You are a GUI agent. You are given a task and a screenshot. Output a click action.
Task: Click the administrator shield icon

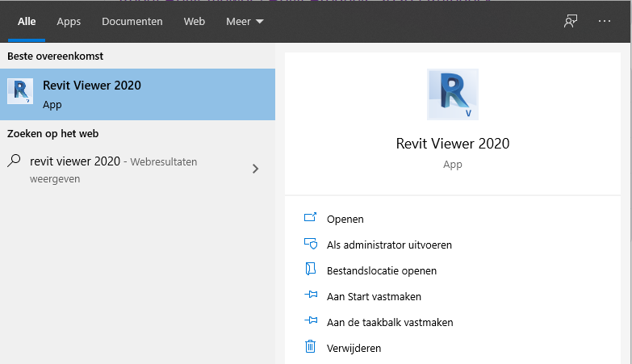(x=311, y=244)
